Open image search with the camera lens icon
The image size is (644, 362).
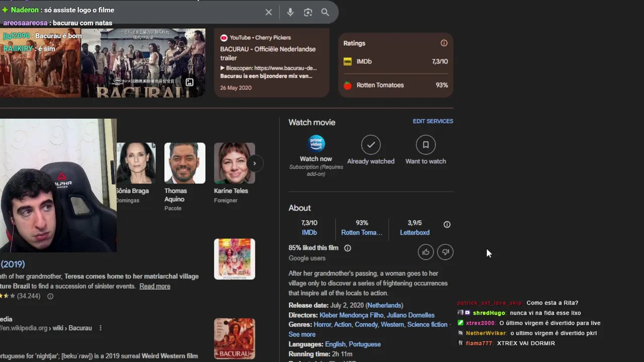point(308,12)
